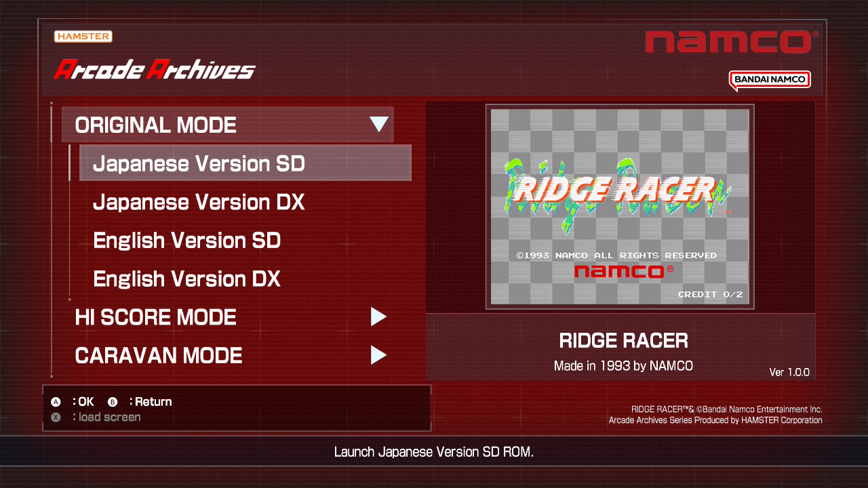Click the A button OK icon
The width and height of the screenshot is (868, 488).
(x=56, y=402)
